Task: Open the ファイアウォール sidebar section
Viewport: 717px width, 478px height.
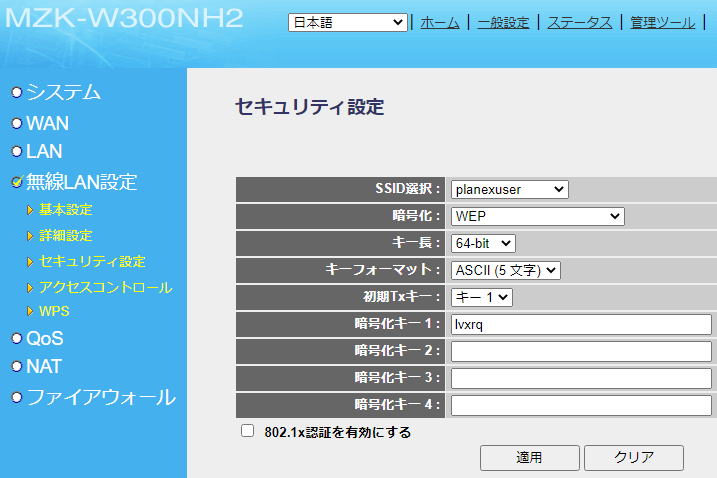Action: [x=100, y=397]
